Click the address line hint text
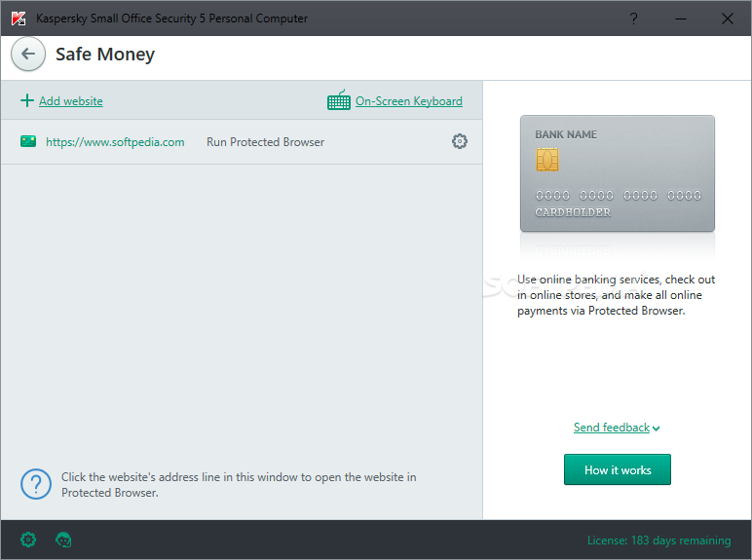The height and width of the screenshot is (560, 752). tap(239, 485)
